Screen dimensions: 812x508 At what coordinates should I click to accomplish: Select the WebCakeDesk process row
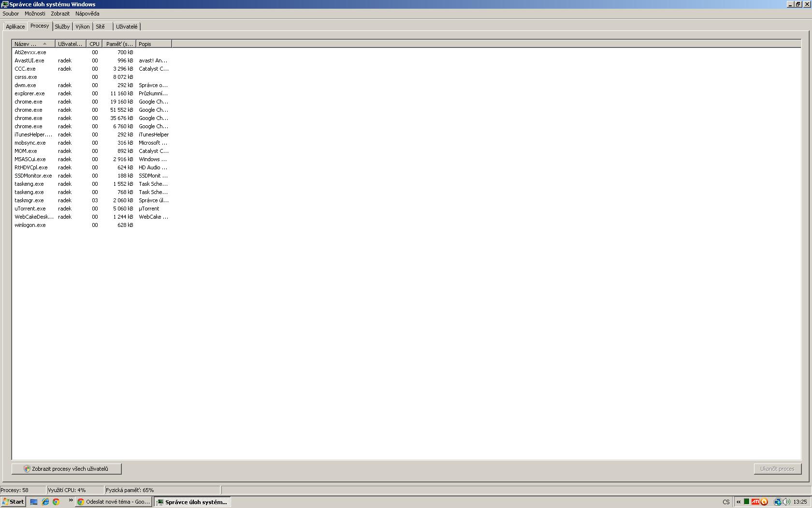point(92,217)
